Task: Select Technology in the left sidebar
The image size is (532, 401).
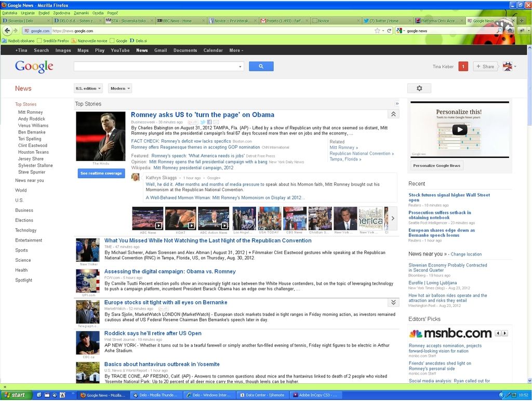Action: pos(26,230)
